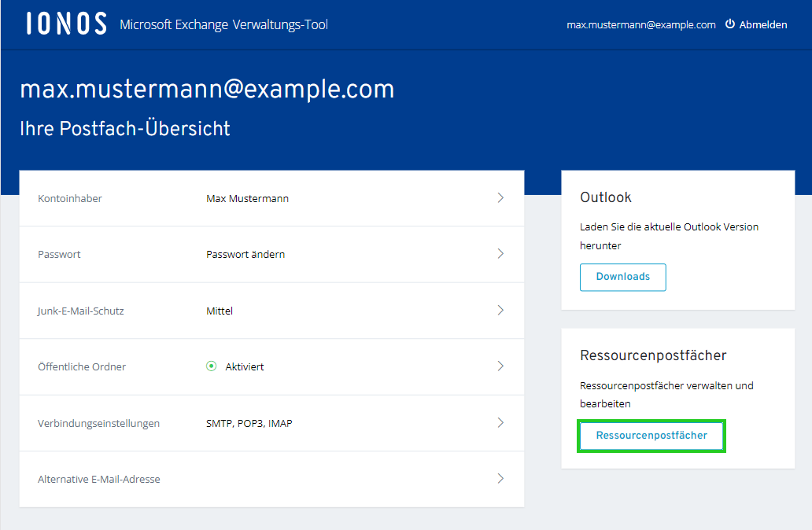Click the Passwort row label
Screen dimensions: 812x530
tap(59, 254)
